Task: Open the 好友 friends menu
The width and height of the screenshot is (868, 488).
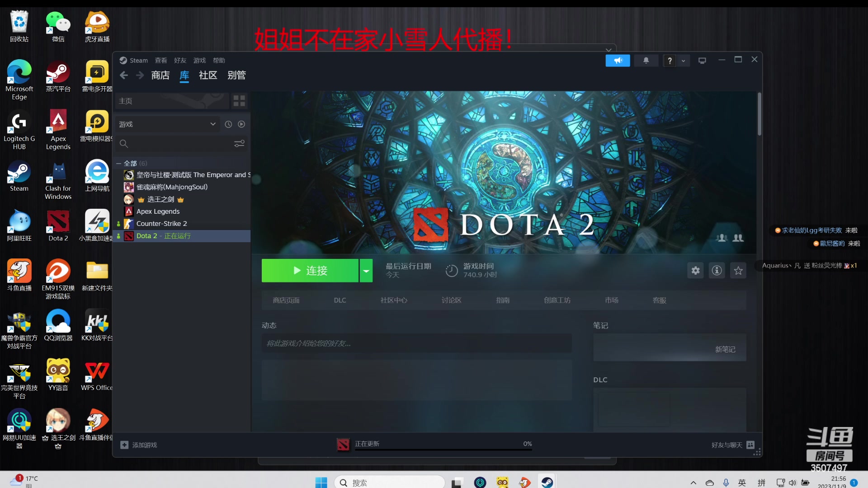Action: (180, 60)
